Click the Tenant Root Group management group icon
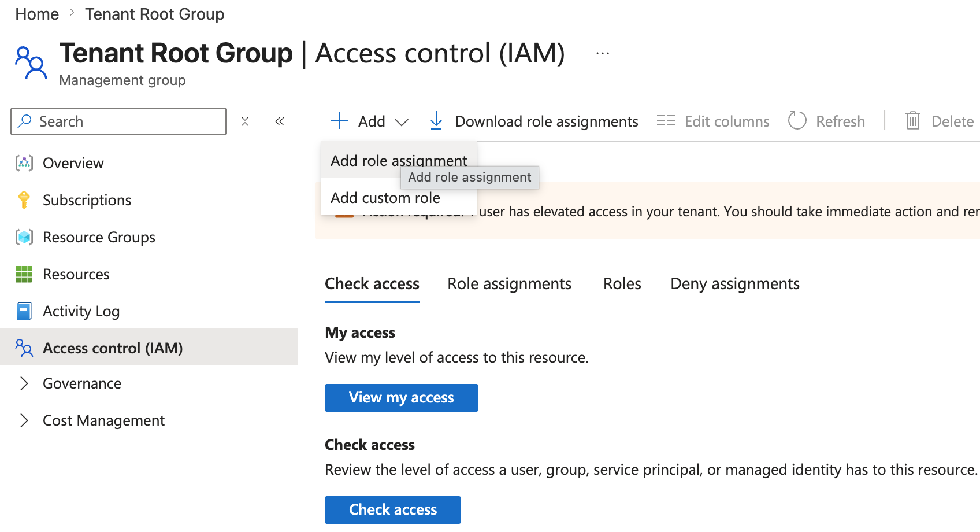Image resolution: width=980 pixels, height=532 pixels. 31,62
